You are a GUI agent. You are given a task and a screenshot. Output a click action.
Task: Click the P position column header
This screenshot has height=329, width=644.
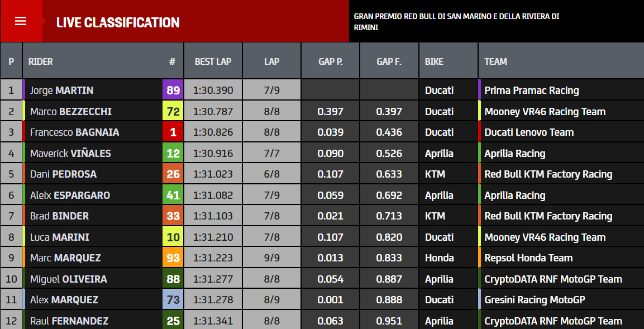click(x=11, y=61)
